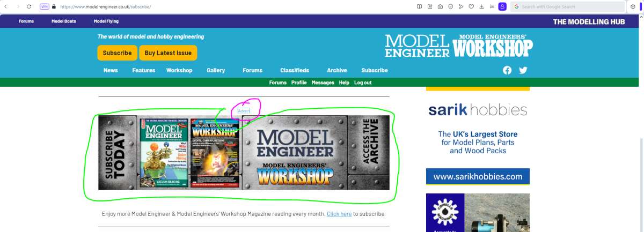Toggle the VPN badge in the address bar
Image resolution: width=644 pixels, height=232 pixels.
tap(45, 6)
